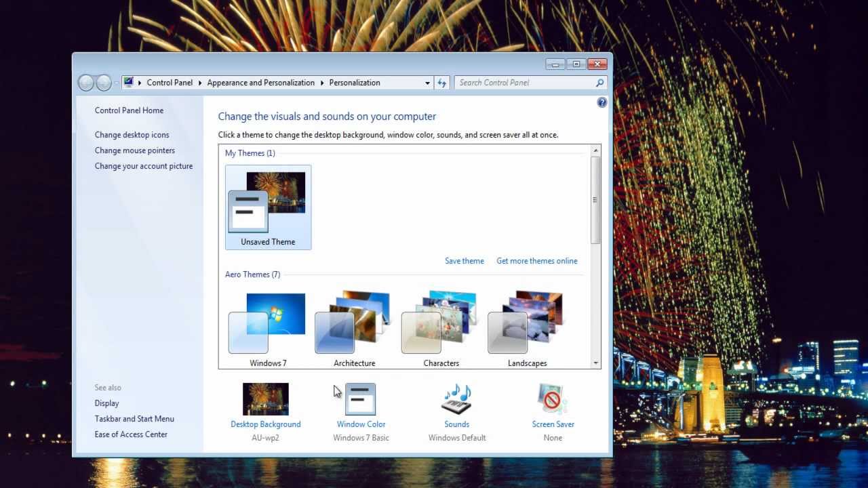The height and width of the screenshot is (488, 868).
Task: Expand arrow before Control Panel breadcrumb
Action: [x=140, y=83]
